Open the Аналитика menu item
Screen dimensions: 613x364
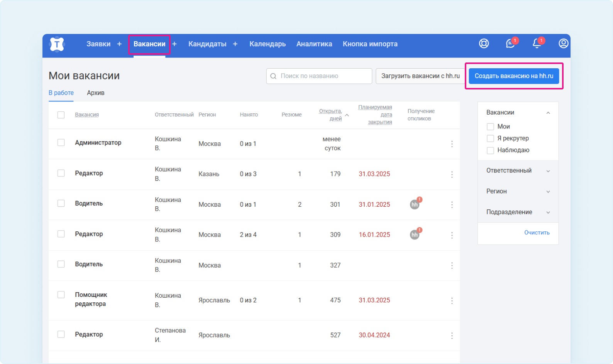tap(314, 44)
